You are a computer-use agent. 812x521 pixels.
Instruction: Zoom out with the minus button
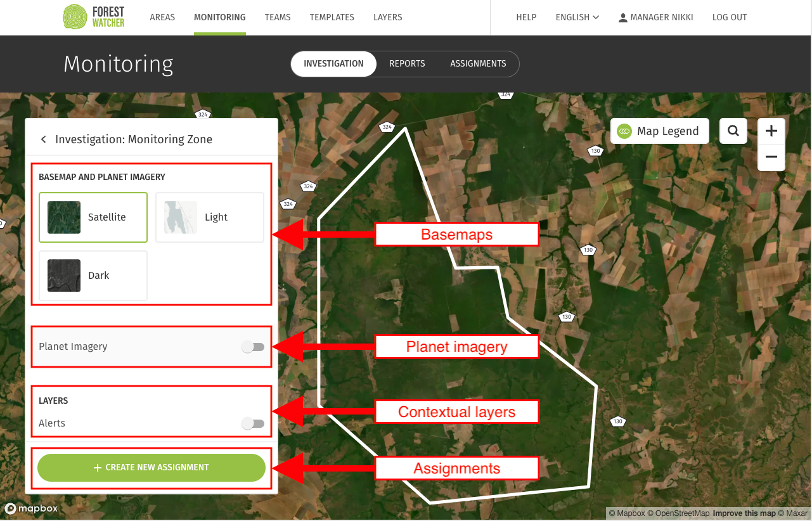click(x=771, y=157)
